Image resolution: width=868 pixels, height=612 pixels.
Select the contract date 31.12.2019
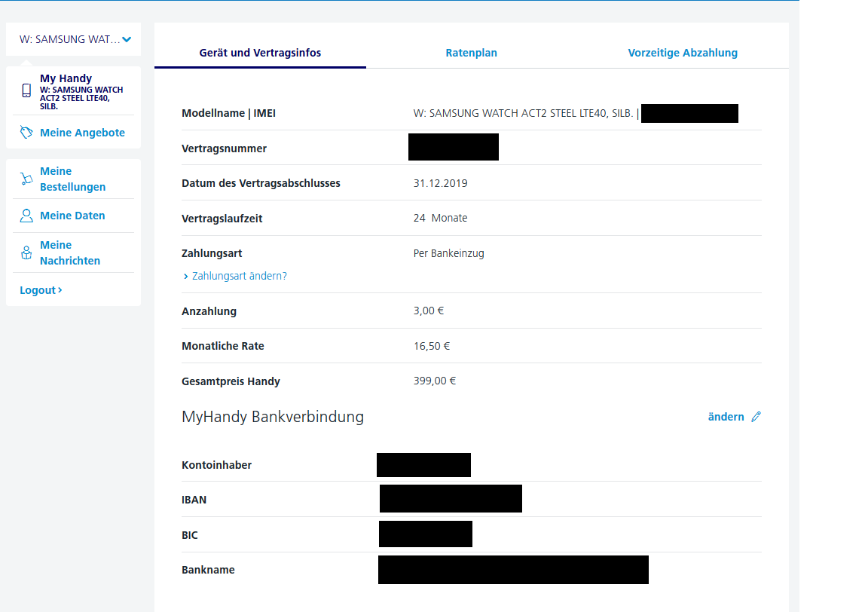tap(440, 183)
